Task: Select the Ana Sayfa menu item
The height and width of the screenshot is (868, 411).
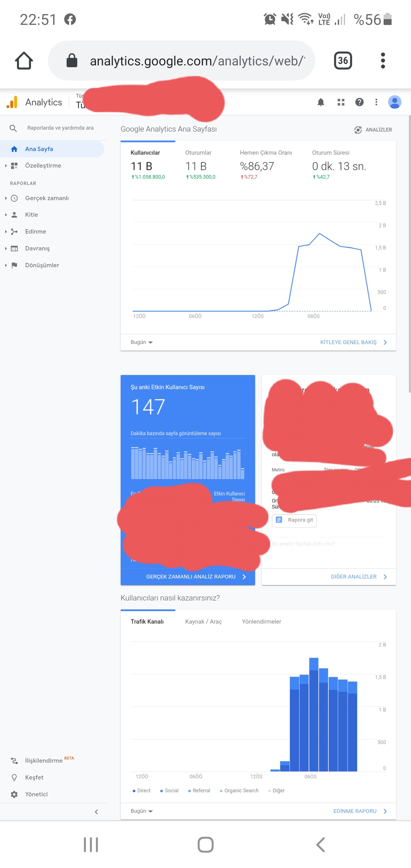Action: (x=52, y=149)
